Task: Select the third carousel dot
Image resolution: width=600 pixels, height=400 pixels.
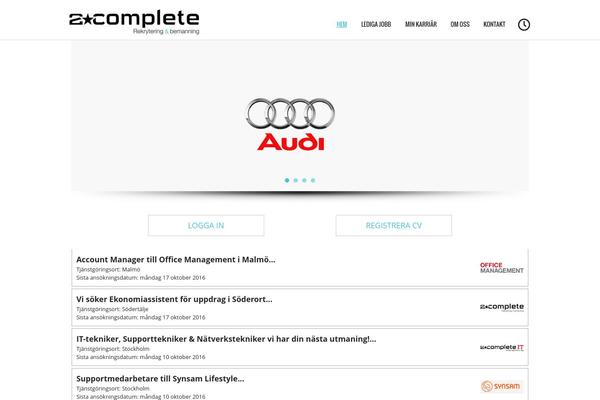Action: point(304,180)
